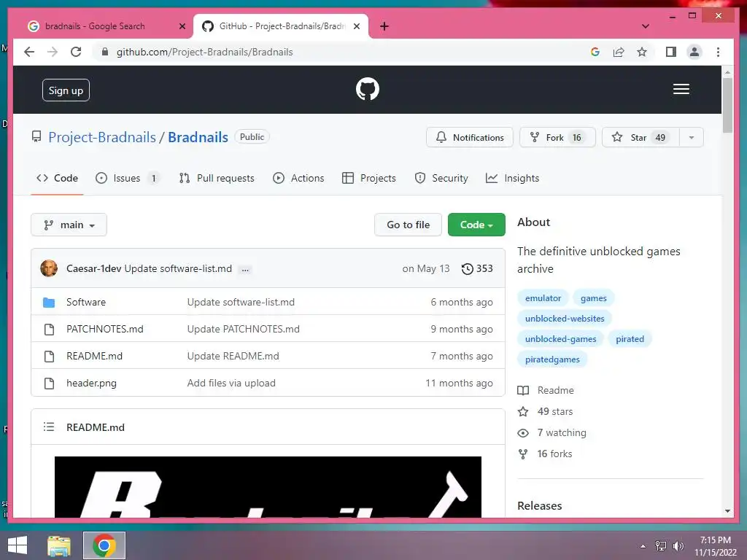Open the tab search chevron
Screen dimensions: 747x560
point(645,26)
